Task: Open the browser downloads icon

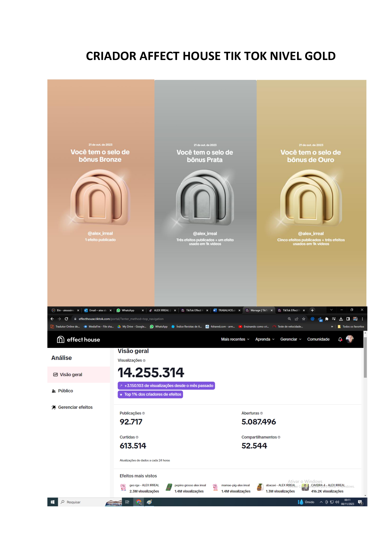Action: pos(341,319)
